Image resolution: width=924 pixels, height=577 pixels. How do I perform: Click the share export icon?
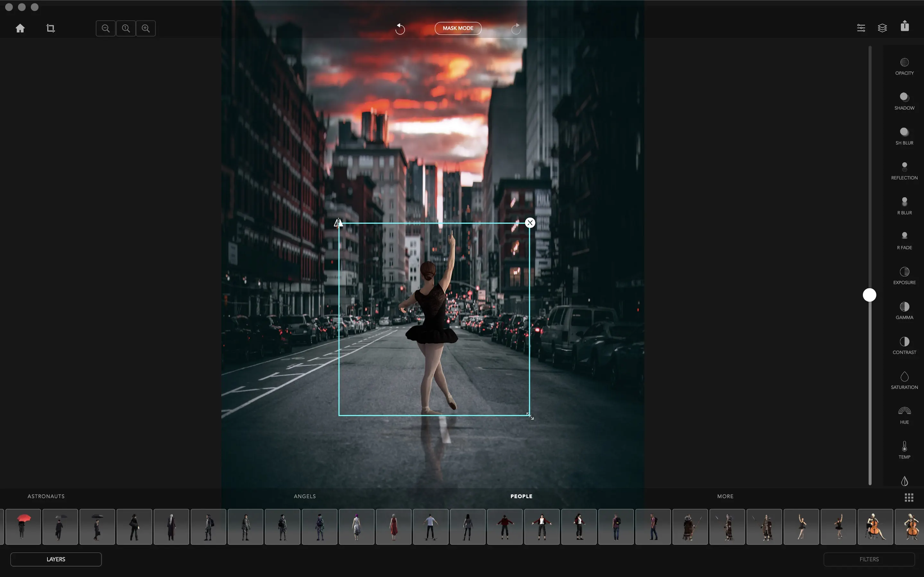[x=904, y=26]
